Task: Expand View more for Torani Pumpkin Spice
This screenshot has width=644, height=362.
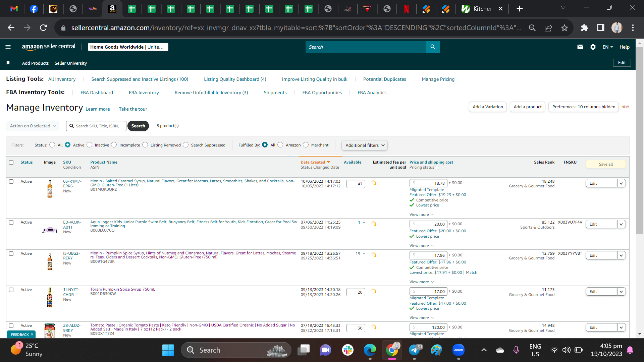Action: [x=422, y=318]
